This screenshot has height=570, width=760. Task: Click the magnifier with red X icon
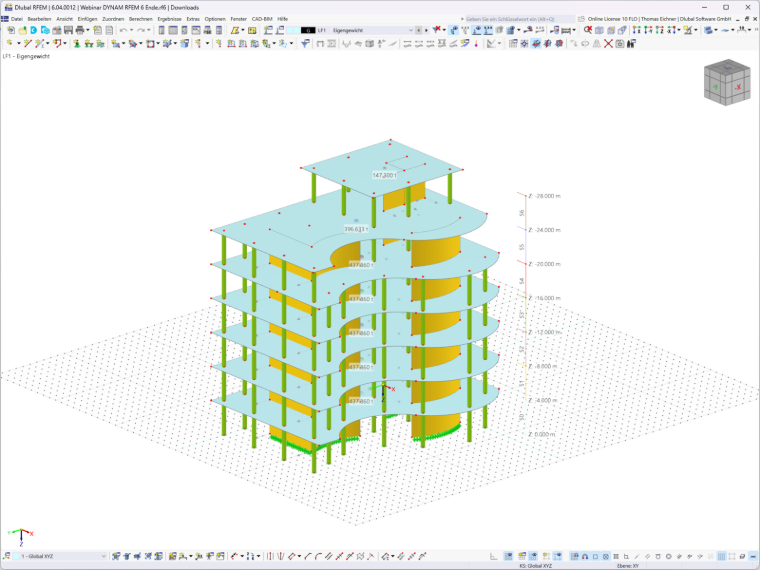click(587, 30)
